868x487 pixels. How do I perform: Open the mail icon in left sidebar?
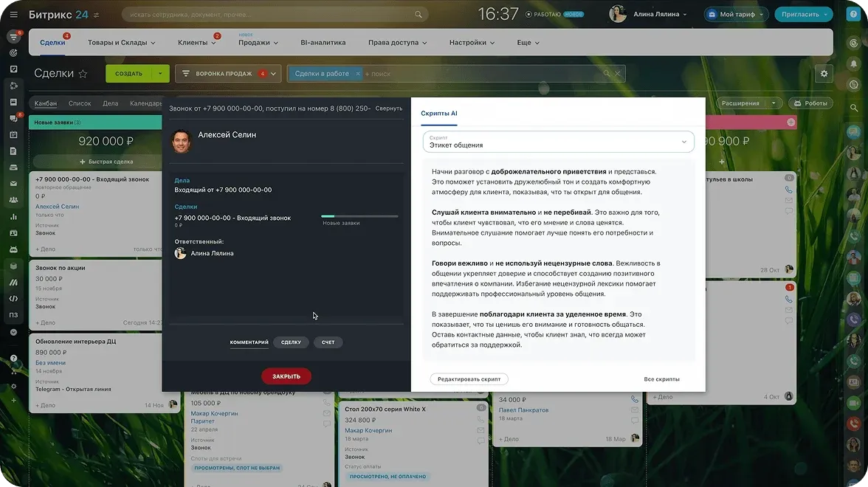pyautogui.click(x=13, y=182)
